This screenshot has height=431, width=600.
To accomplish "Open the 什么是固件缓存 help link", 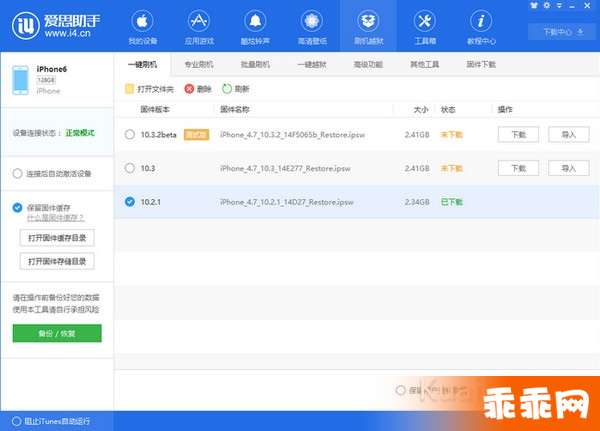I will coord(55,218).
